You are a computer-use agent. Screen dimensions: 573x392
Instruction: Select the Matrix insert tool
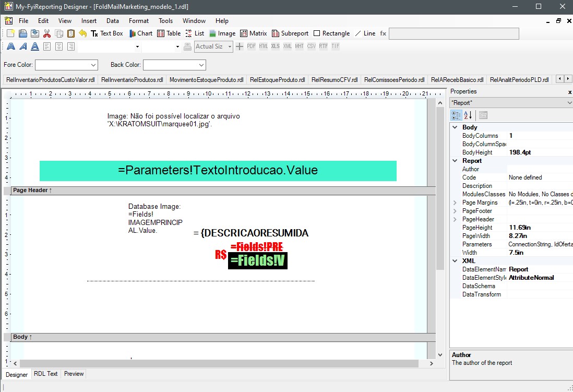click(x=253, y=33)
